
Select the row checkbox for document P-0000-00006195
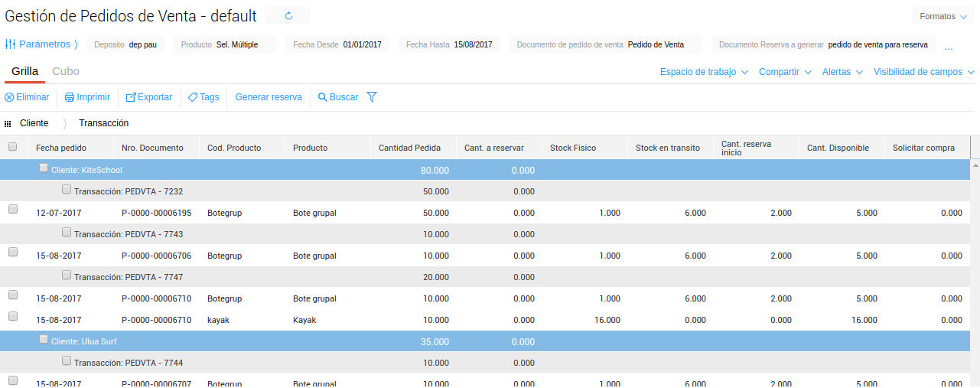[12, 209]
